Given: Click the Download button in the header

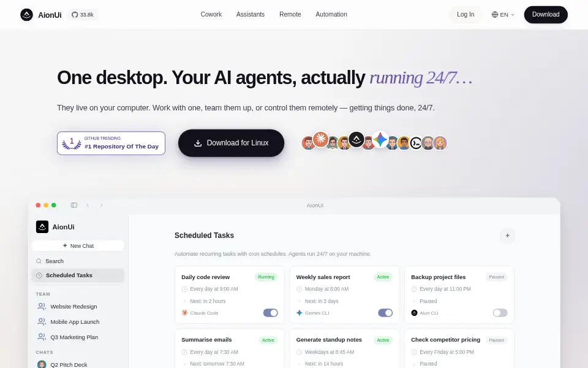Looking at the screenshot, I should (546, 15).
